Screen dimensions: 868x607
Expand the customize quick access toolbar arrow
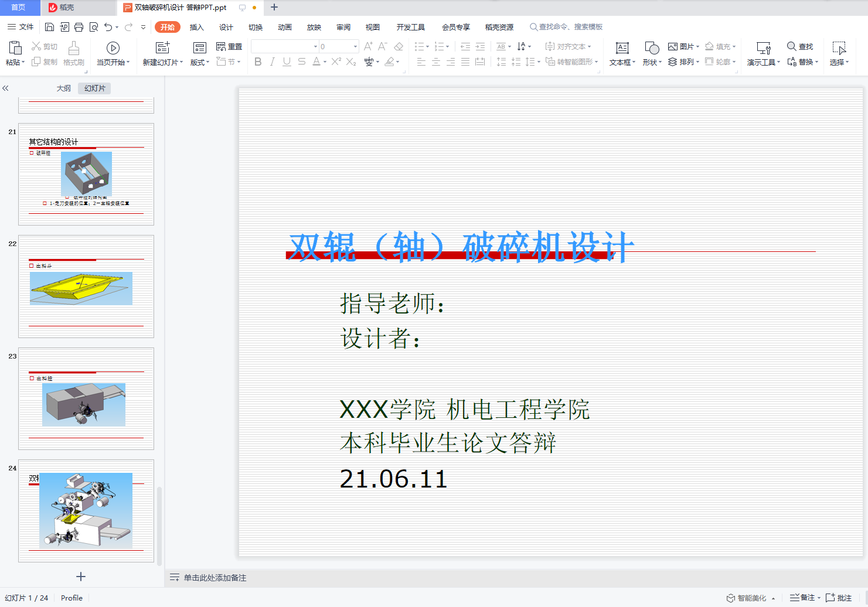tap(143, 27)
